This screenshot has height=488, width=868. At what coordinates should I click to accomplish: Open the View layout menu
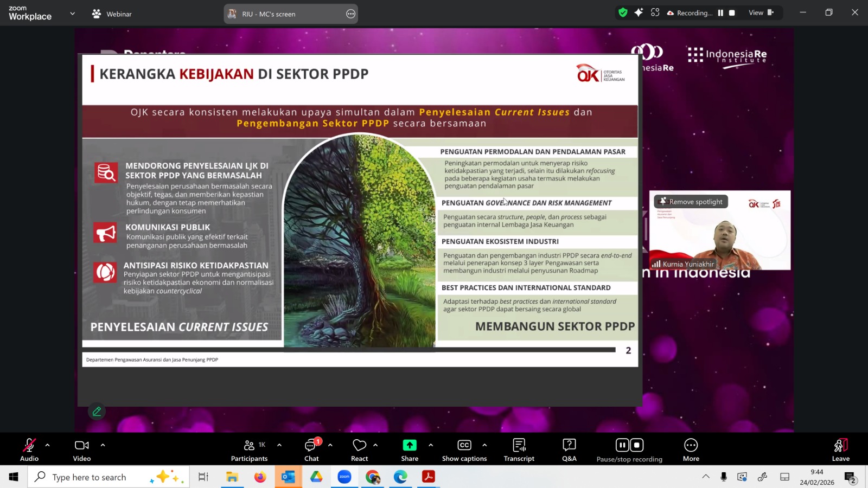pos(761,13)
